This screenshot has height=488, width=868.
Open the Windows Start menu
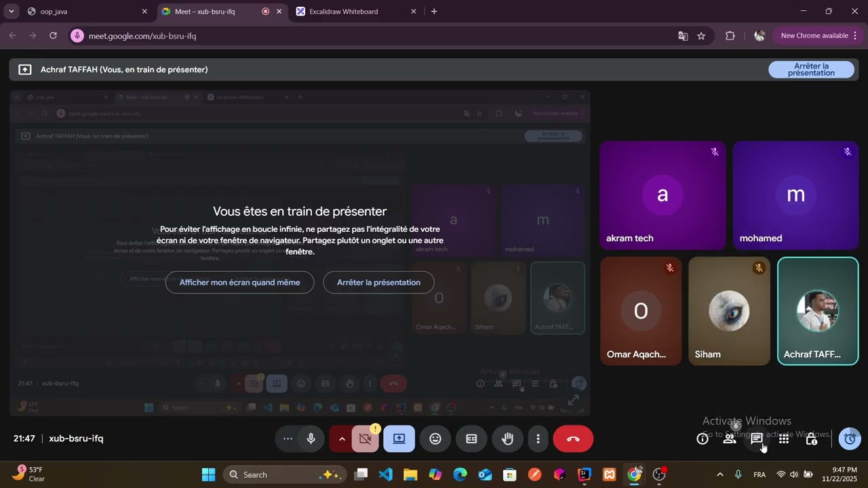(208, 474)
